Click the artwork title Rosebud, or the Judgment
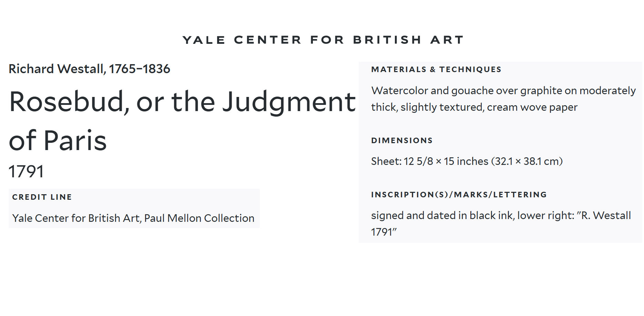Image resolution: width=644 pixels, height=316 pixels. (182, 102)
